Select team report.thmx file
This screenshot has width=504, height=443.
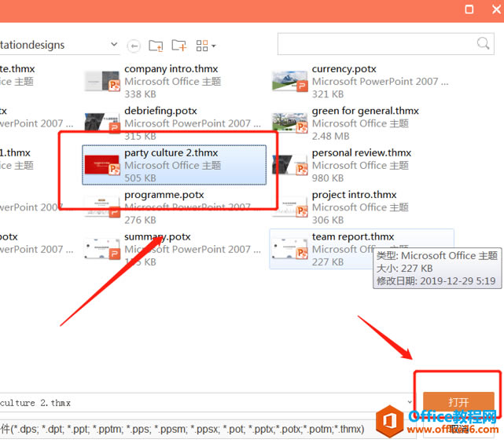pyautogui.click(x=361, y=249)
